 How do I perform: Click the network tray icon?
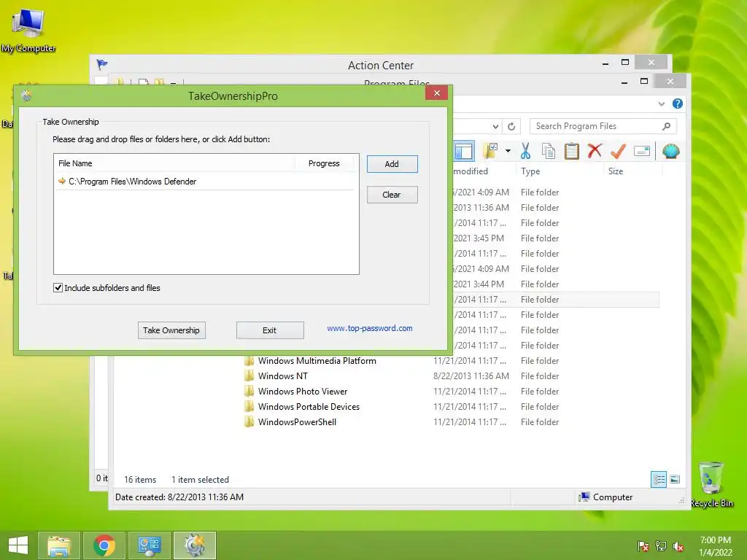tap(661, 546)
